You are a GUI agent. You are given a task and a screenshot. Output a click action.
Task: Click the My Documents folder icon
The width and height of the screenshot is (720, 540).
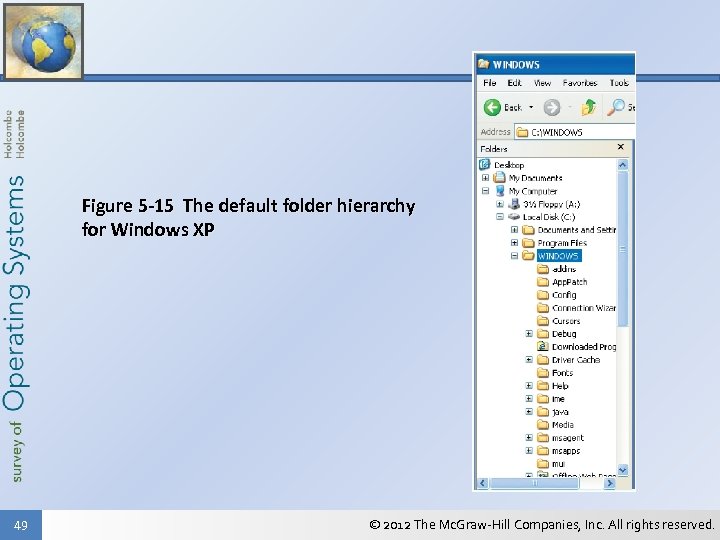coord(499,177)
